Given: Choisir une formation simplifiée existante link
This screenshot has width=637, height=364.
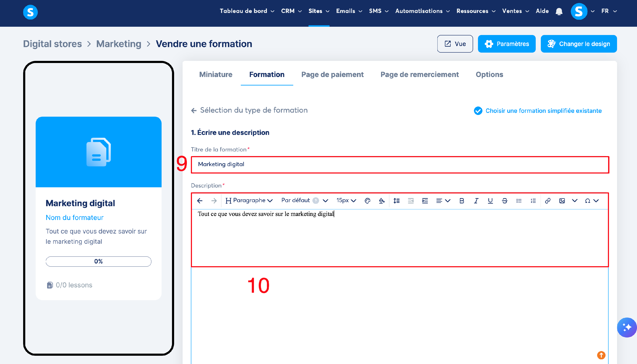Looking at the screenshot, I should click(x=543, y=111).
